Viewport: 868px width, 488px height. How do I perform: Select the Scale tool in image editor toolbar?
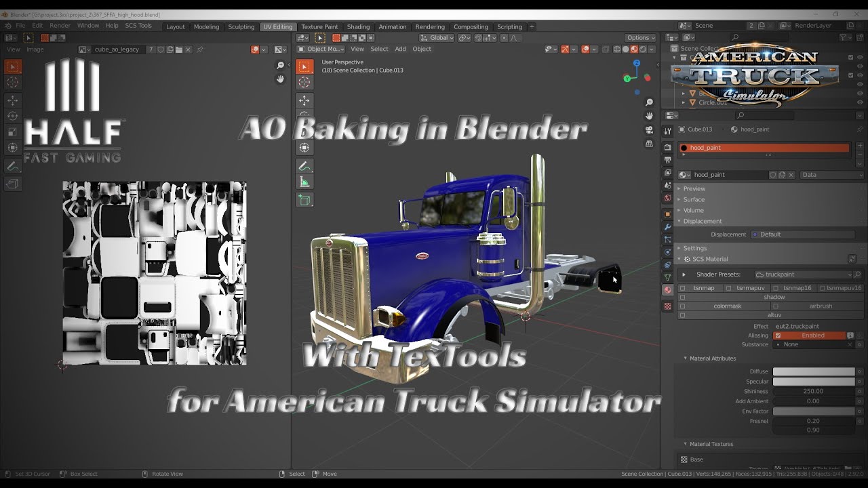tap(13, 132)
